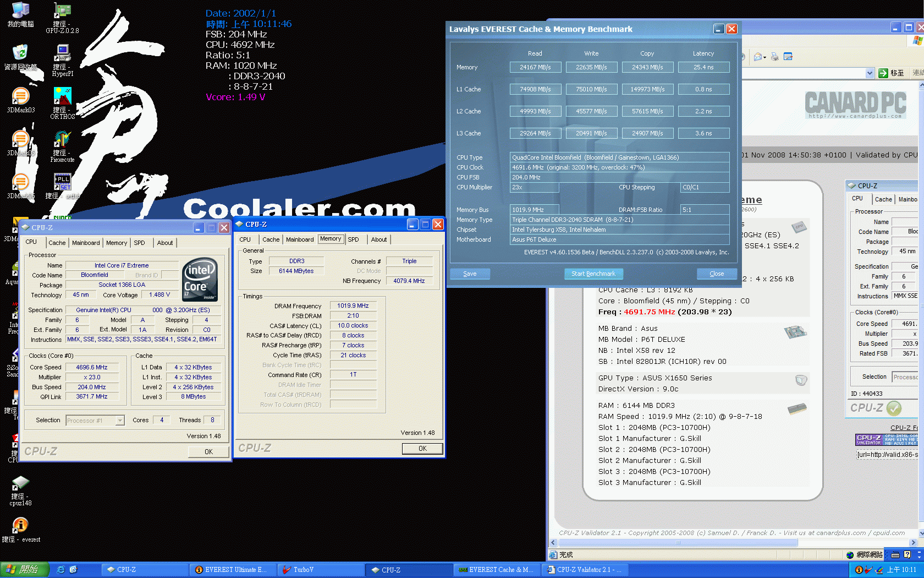Click the orange info tray icon near the clock
Image resolution: width=924 pixels, height=578 pixels.
click(859, 570)
